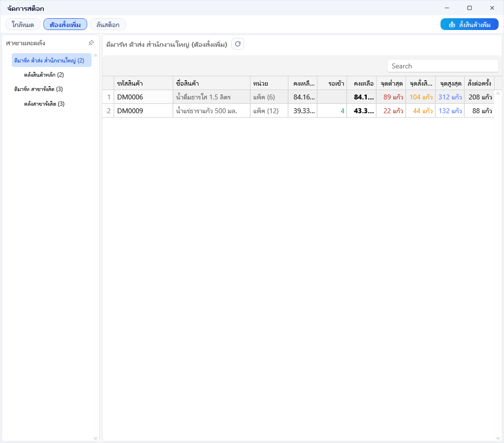Click the 88 แก้ว order quantity cell
Screen dimensions: 504x443
479,111
